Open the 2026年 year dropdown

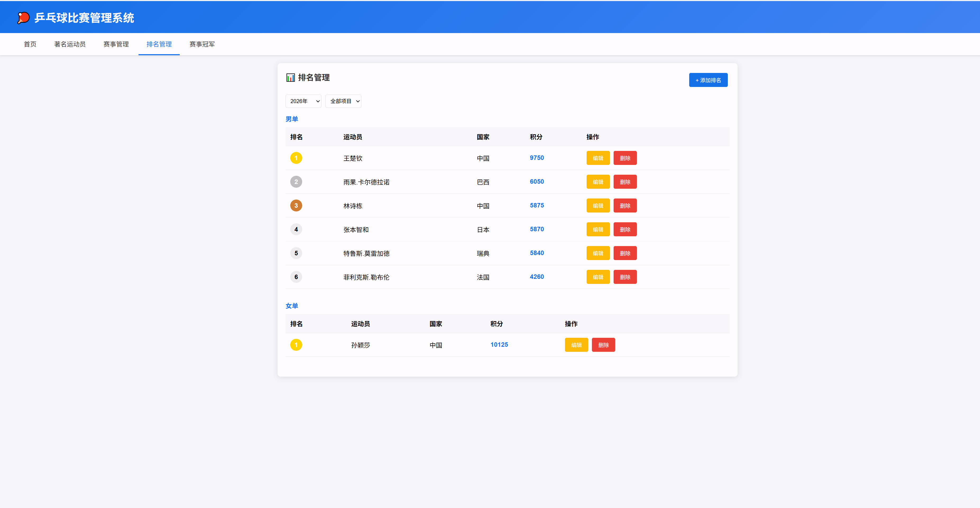point(303,101)
